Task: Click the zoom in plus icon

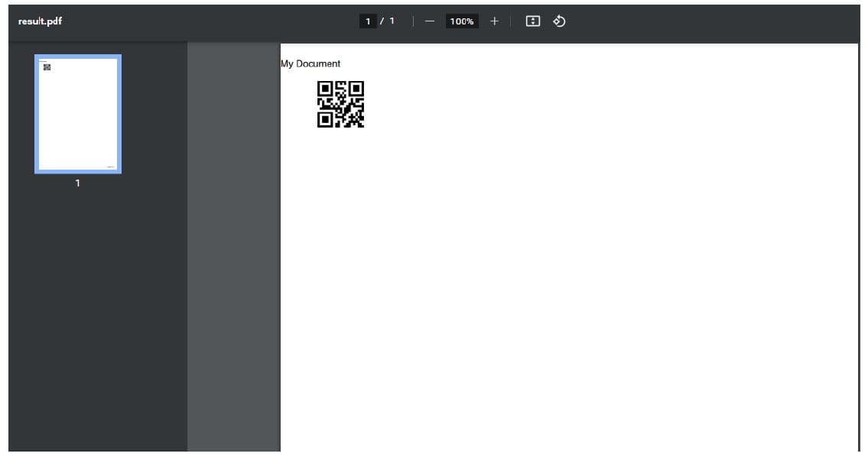Action: coord(494,21)
